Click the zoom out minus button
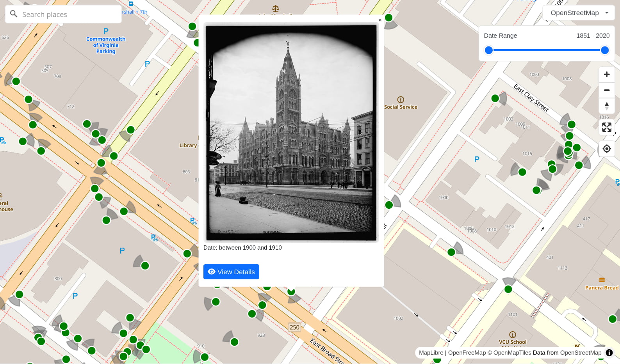The height and width of the screenshot is (364, 620). click(606, 90)
